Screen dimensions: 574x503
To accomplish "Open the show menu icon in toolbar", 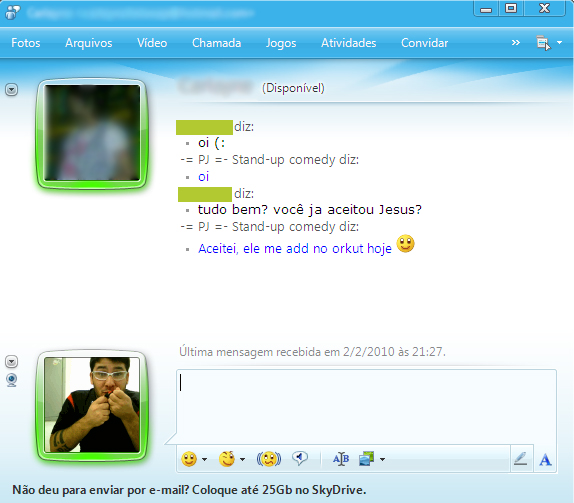I will pos(544,43).
